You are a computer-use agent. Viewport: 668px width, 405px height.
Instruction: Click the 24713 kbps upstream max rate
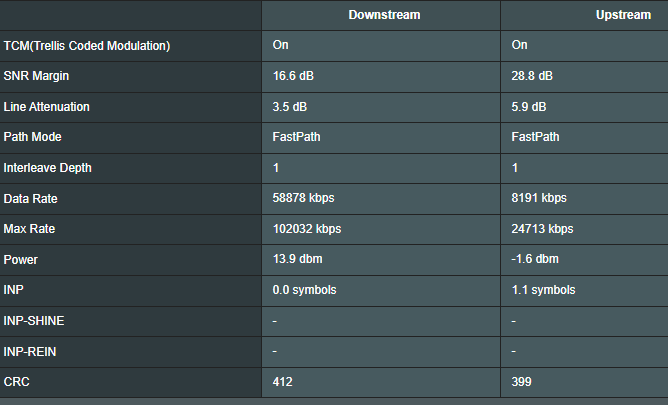[x=542, y=229]
